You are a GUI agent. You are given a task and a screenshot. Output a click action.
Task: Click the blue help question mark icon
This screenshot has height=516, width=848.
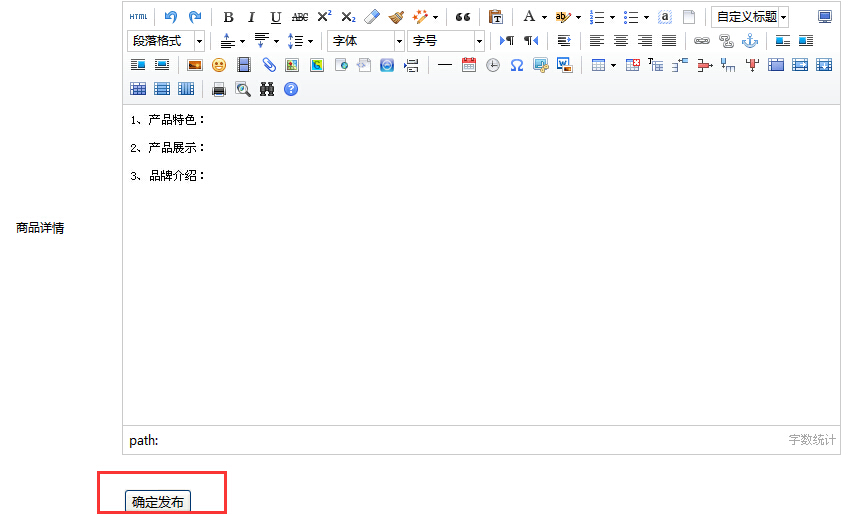(291, 89)
